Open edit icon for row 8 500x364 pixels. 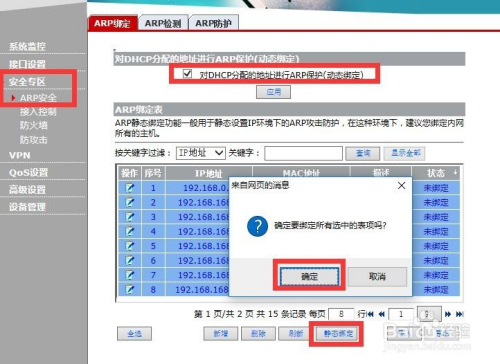pos(130,289)
